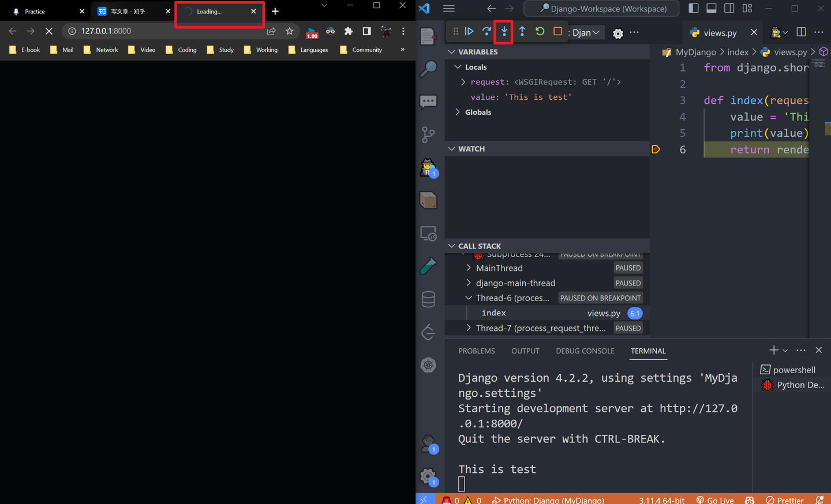
Task: Toggle the breakpoint on line 6
Action: tap(656, 149)
